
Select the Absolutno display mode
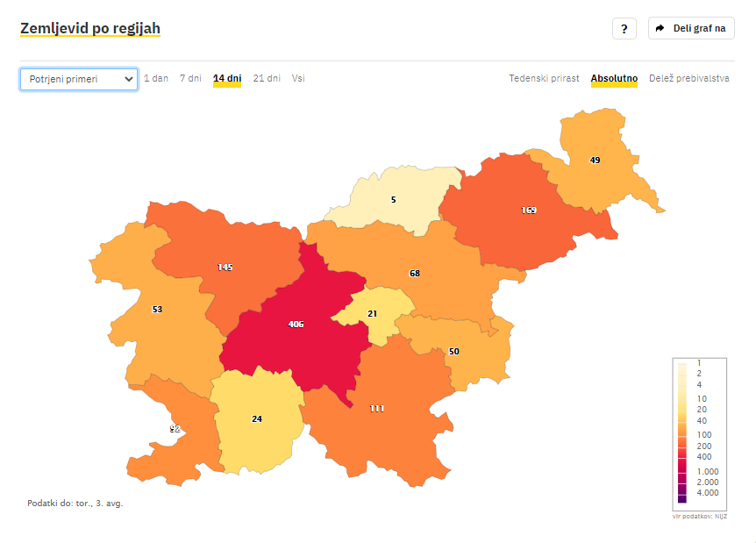(x=614, y=78)
